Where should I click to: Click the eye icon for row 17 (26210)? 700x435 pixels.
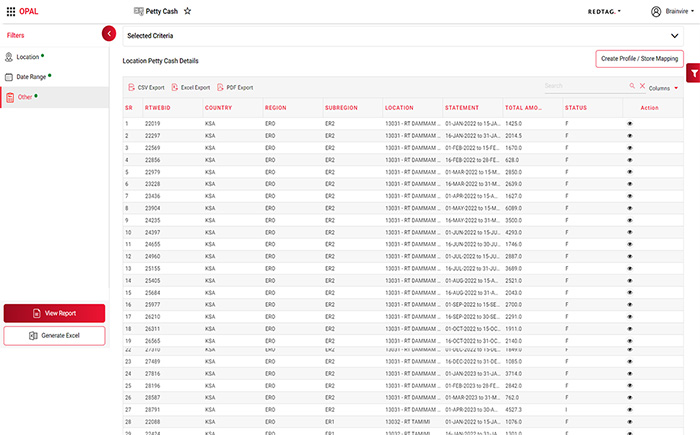(x=630, y=317)
